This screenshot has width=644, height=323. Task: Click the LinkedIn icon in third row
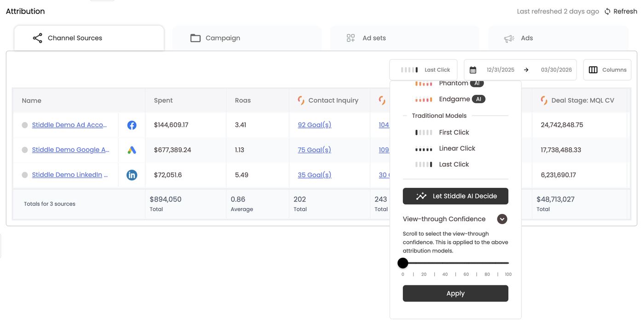coord(132,175)
